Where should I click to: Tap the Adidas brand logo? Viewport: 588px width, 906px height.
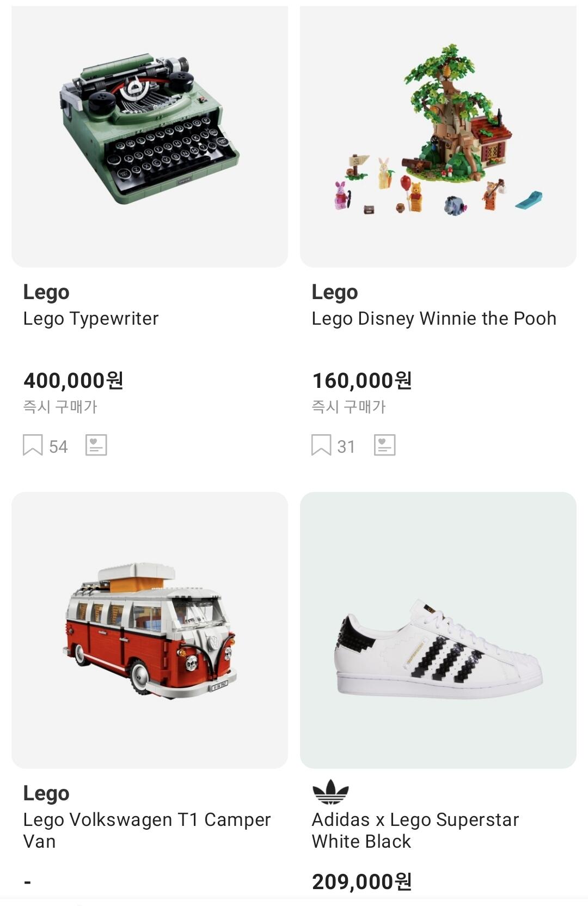pos(330,792)
